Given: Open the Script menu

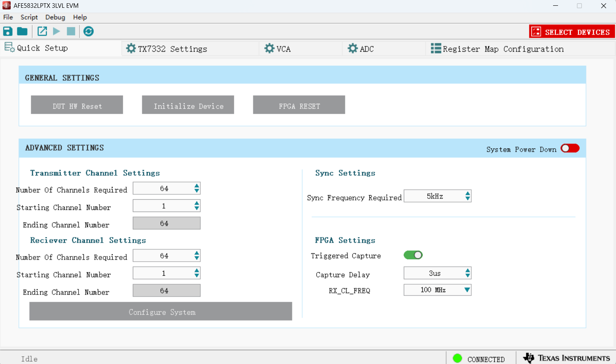Looking at the screenshot, I should tap(29, 17).
